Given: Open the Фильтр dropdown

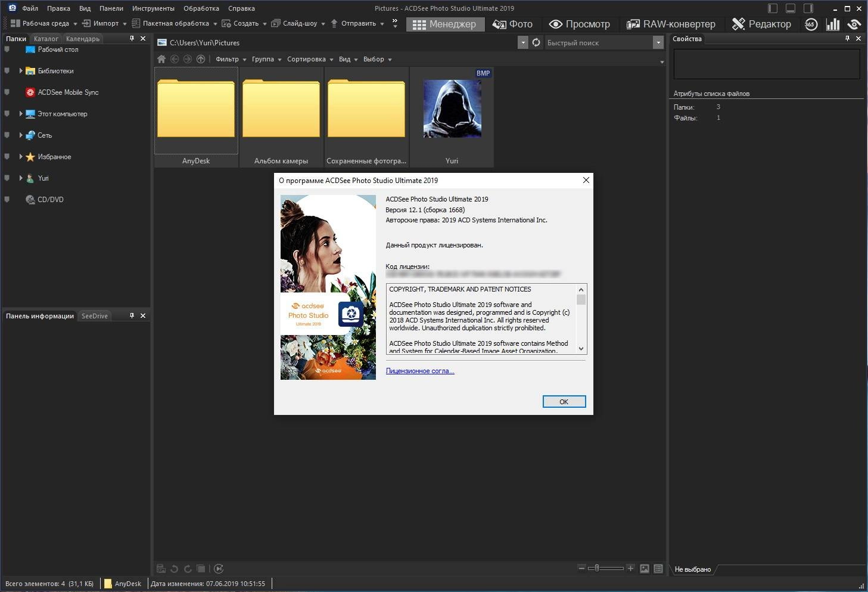Looking at the screenshot, I should point(231,59).
